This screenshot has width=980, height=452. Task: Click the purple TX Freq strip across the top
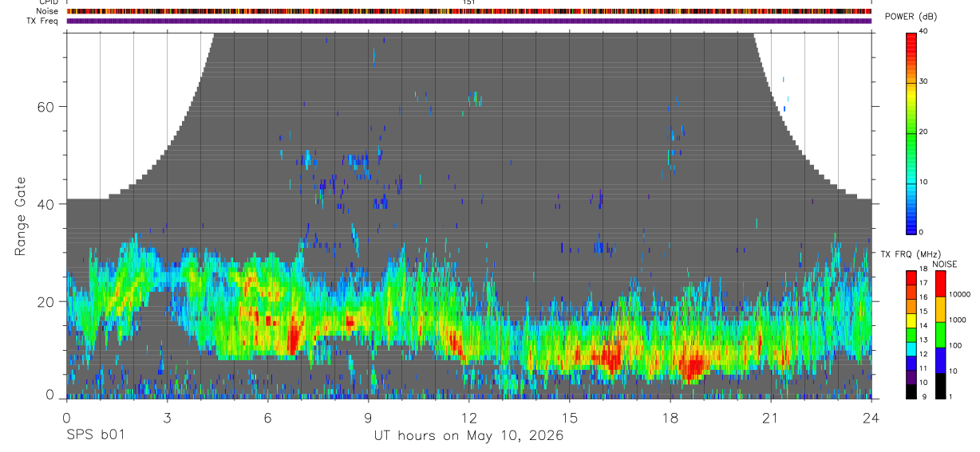coord(469,21)
